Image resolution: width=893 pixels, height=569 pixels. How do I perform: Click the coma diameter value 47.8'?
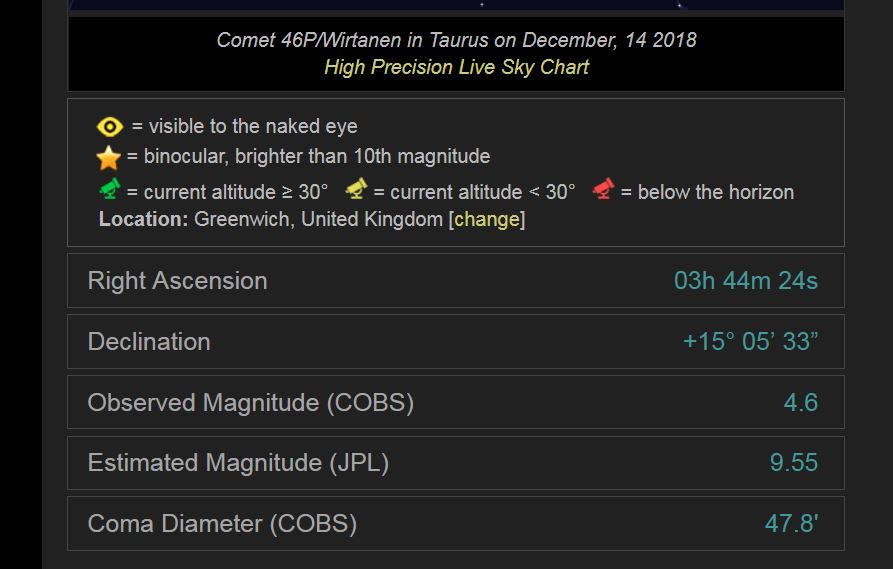[791, 524]
